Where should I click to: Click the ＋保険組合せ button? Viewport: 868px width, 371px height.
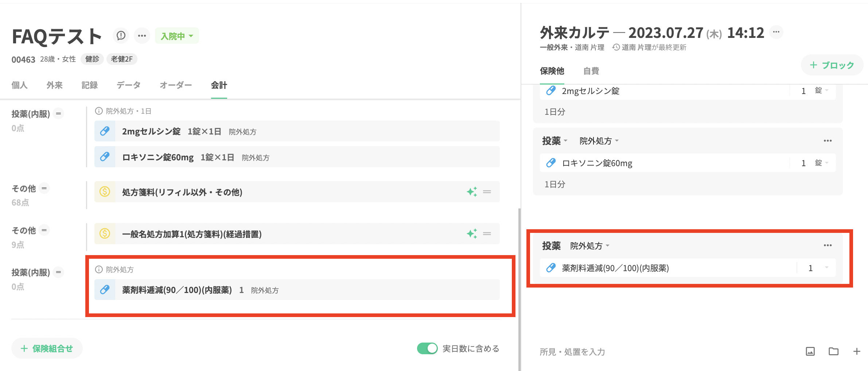47,348
